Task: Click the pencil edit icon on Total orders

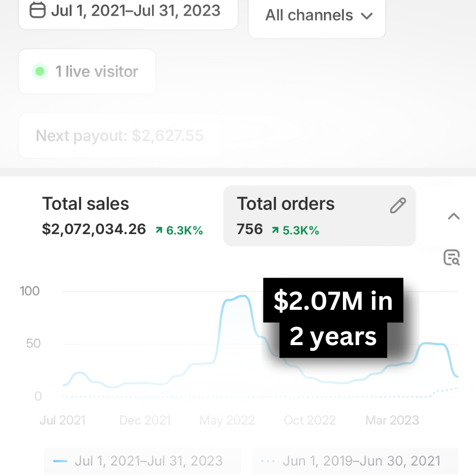Action: pyautogui.click(x=398, y=205)
